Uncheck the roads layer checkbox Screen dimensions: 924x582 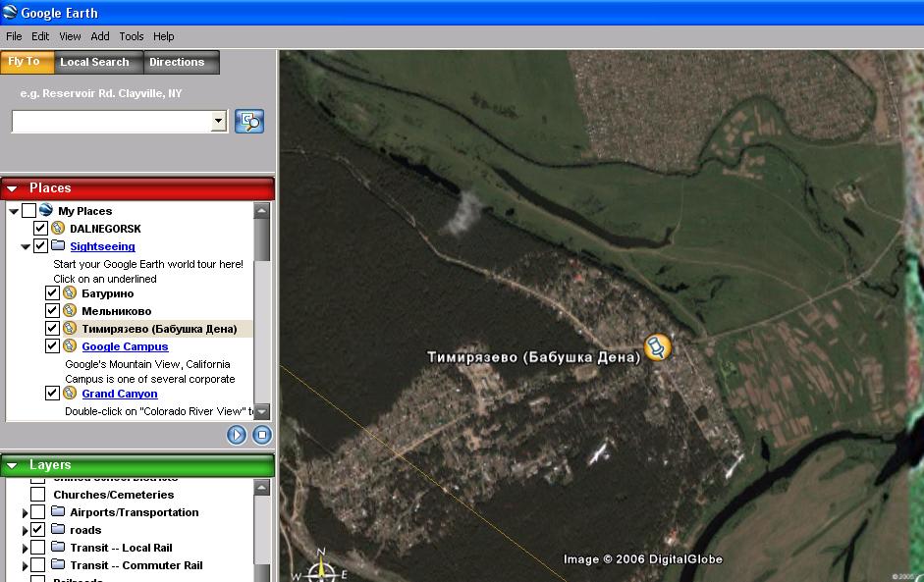pos(37,530)
